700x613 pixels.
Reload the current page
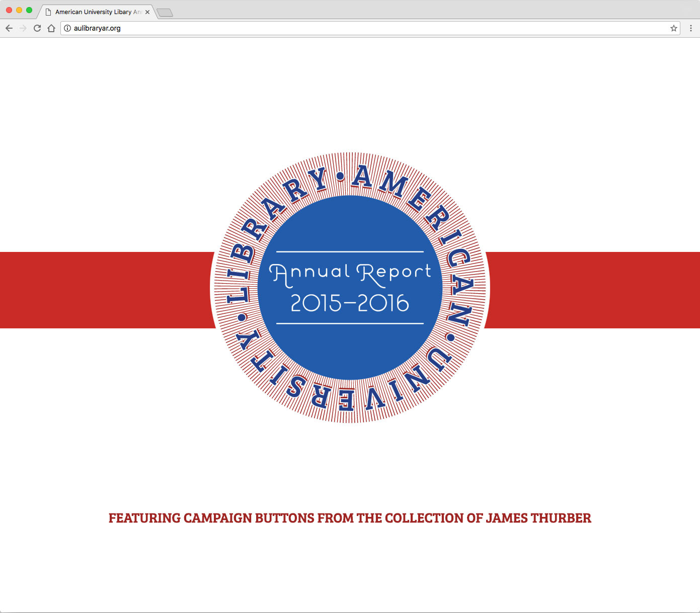click(37, 28)
